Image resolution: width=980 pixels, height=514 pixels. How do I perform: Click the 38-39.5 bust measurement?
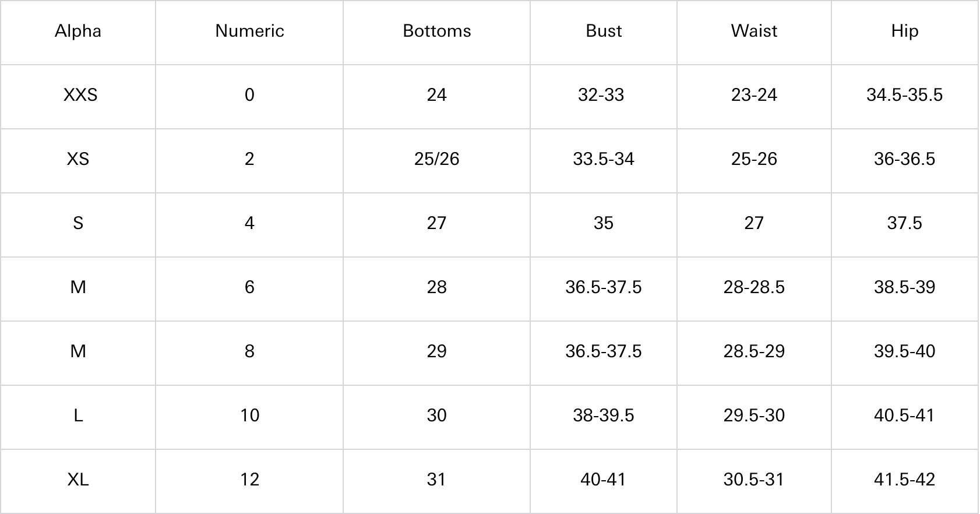[604, 416]
